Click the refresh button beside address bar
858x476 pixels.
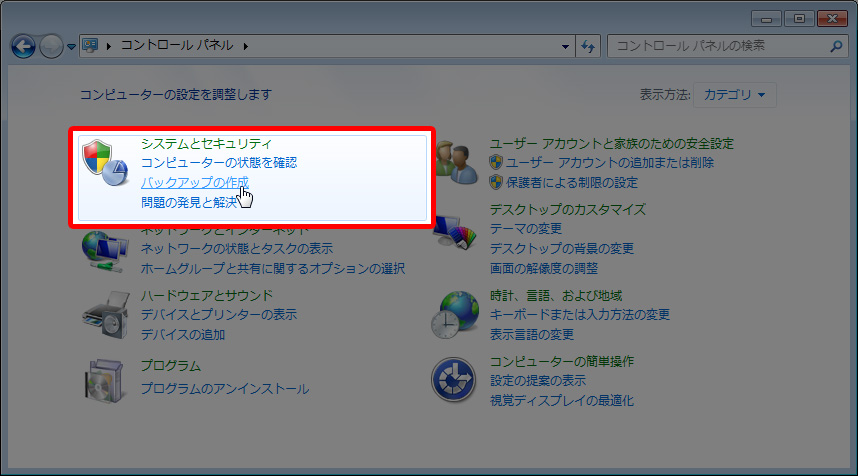tap(587, 46)
